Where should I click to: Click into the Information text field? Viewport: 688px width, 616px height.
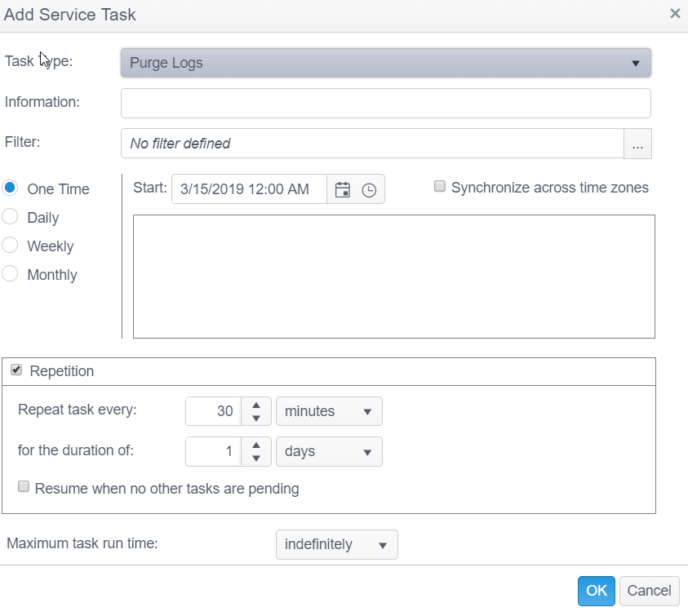(385, 104)
